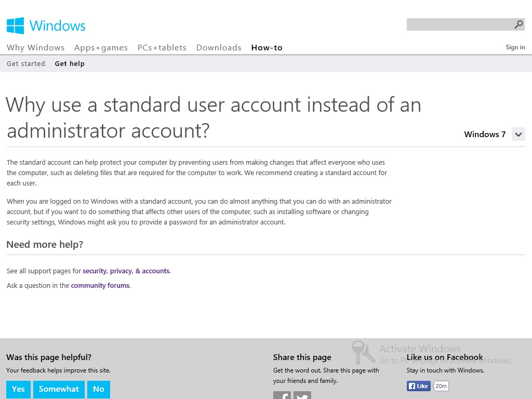
Task: Go to PCs+tablets section
Action: pyautogui.click(x=162, y=48)
